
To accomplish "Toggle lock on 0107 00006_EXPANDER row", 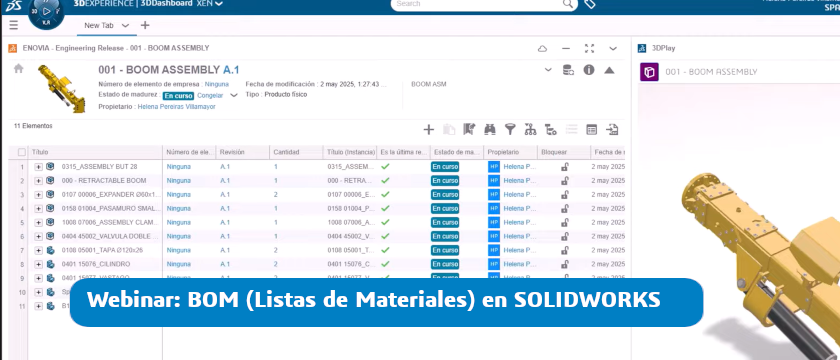I will coord(565,194).
